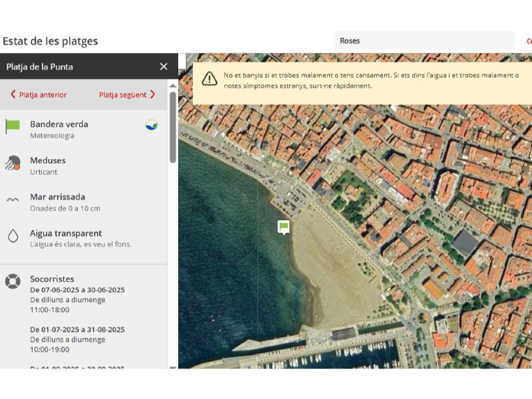Click the Socorristes lifebuoy icon
The width and height of the screenshot is (532, 399).
coord(13,281)
